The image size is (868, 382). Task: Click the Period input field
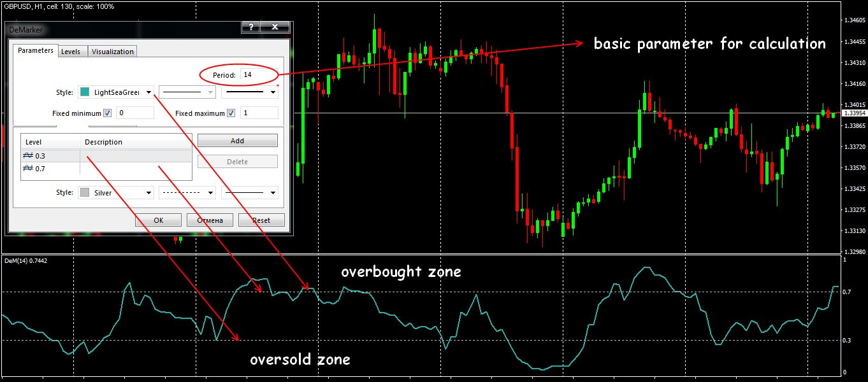pos(259,74)
